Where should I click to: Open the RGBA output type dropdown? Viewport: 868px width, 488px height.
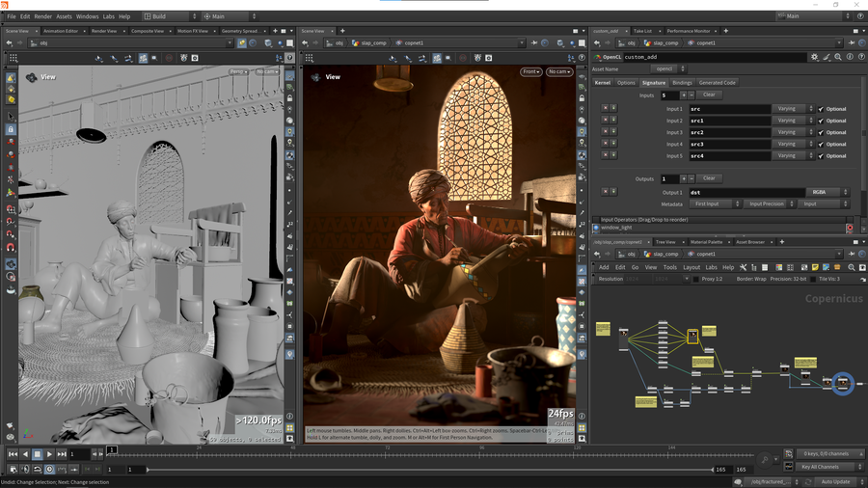coord(825,192)
